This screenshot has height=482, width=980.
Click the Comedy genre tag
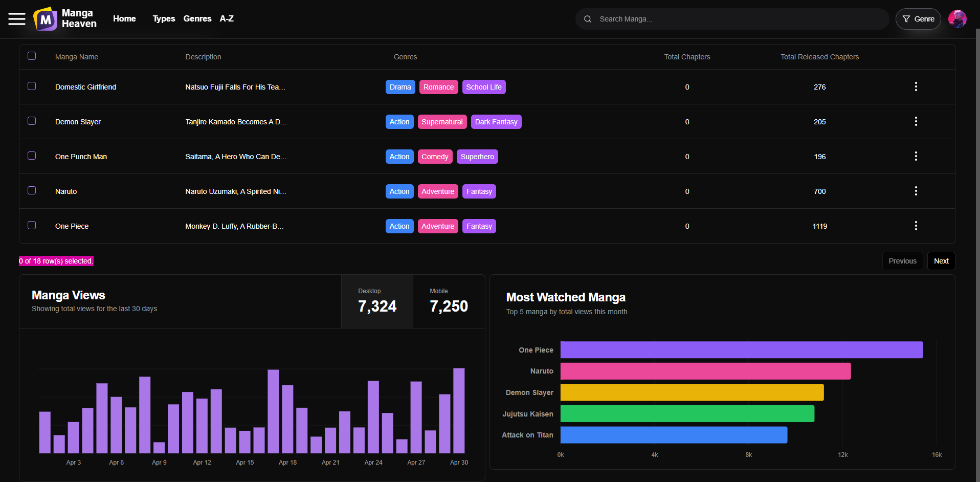(x=435, y=157)
